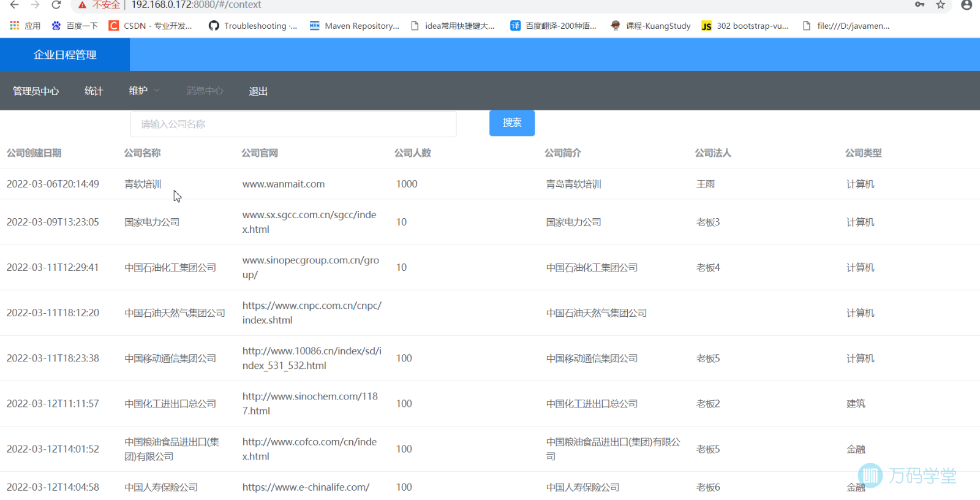Click the date 2022-03-11T18:23:38
Image resolution: width=980 pixels, height=500 pixels.
53,358
